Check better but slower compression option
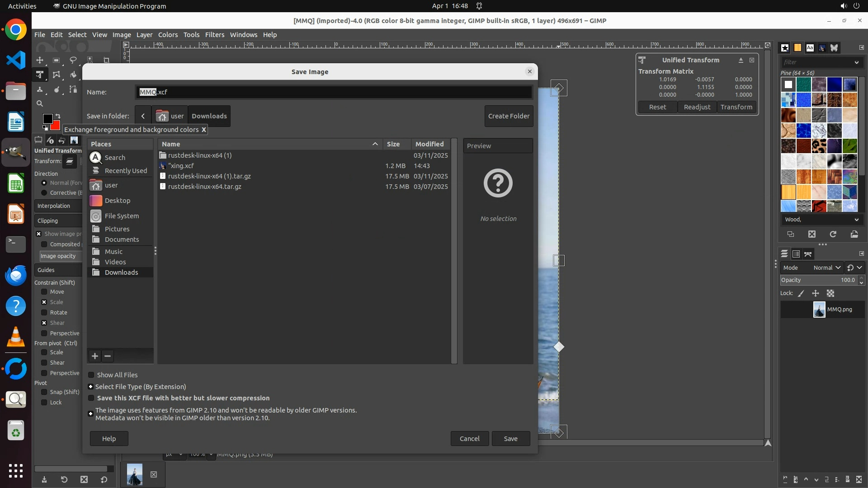This screenshot has width=868, height=488. point(91,398)
